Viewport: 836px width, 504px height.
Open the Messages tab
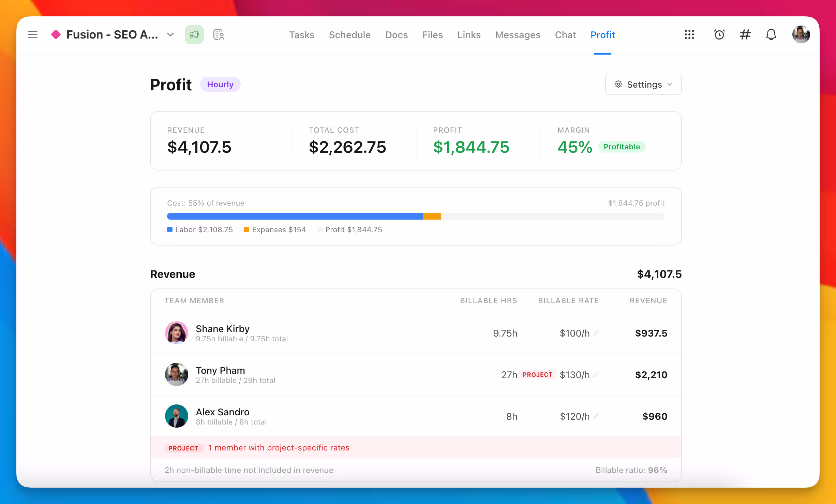click(518, 35)
